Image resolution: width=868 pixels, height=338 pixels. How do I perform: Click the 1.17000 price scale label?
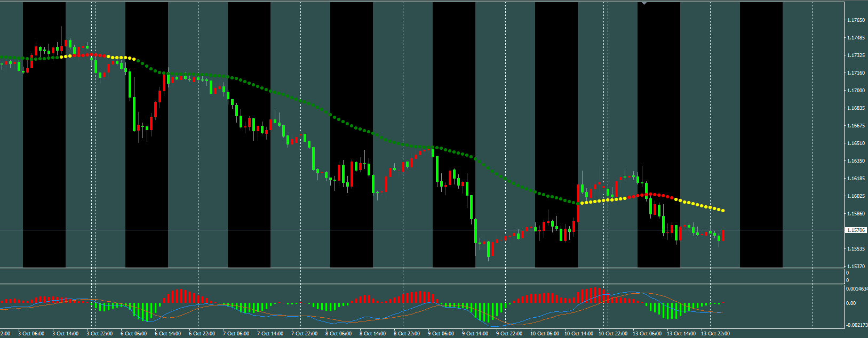tap(856, 91)
